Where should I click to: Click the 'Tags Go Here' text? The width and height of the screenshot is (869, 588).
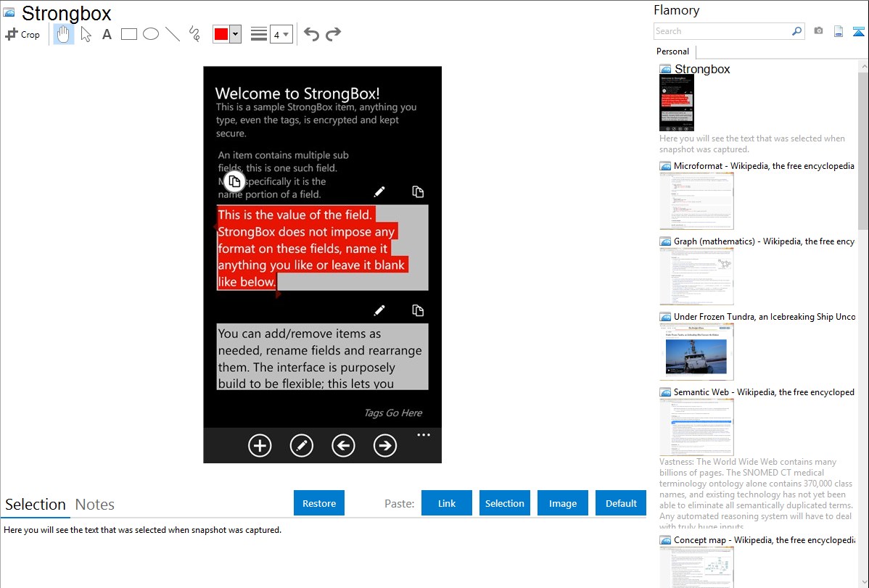(x=393, y=413)
